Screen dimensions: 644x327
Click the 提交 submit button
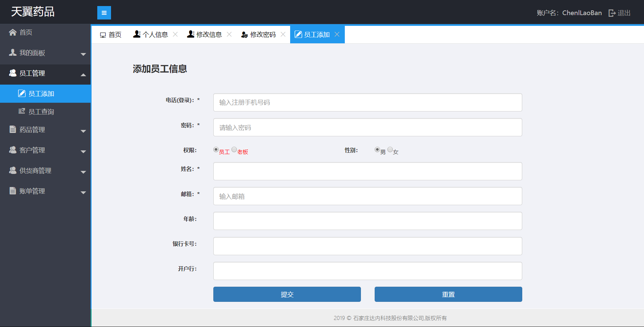287,294
